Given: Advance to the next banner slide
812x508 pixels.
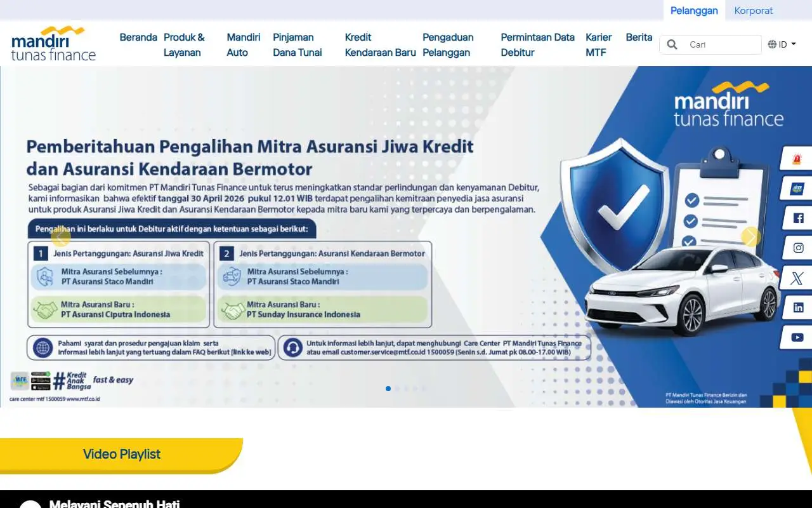Looking at the screenshot, I should click(751, 237).
